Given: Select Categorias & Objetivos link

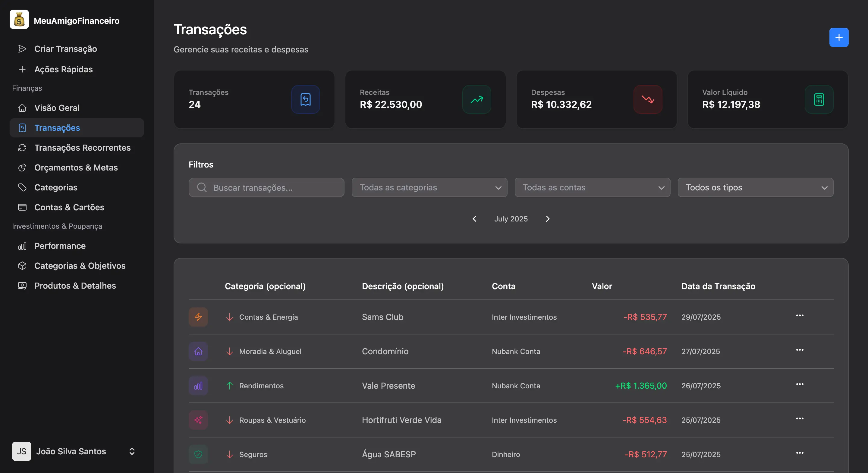Looking at the screenshot, I should click(x=80, y=266).
